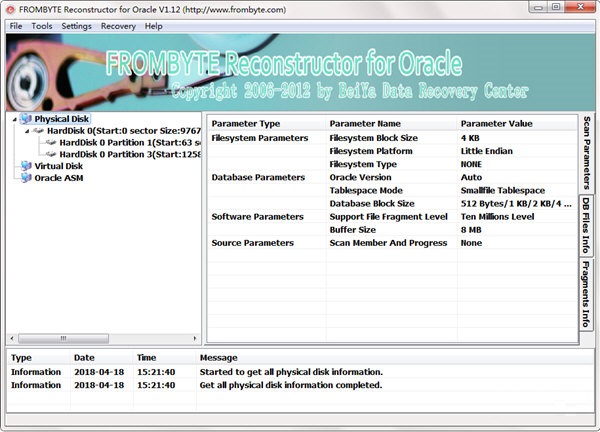Click the 'NONE' filesystem type value
The height and width of the screenshot is (432, 600).
click(471, 164)
